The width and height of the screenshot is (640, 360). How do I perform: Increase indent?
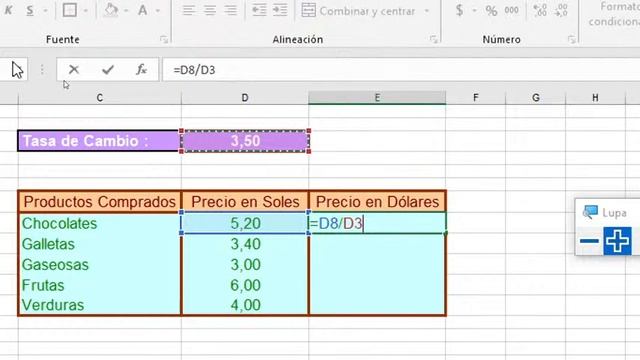pyautogui.click(x=280, y=10)
